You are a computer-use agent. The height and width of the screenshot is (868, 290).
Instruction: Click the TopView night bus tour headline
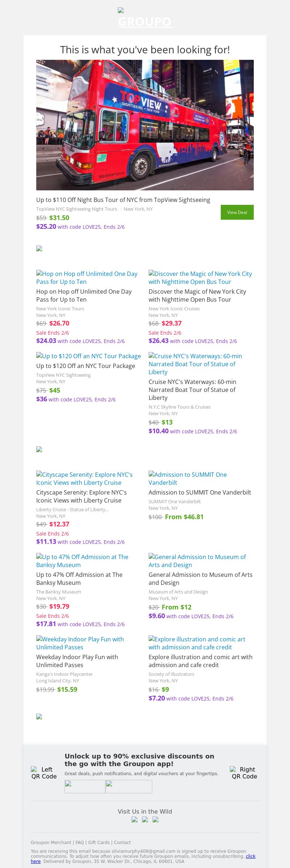(123, 200)
